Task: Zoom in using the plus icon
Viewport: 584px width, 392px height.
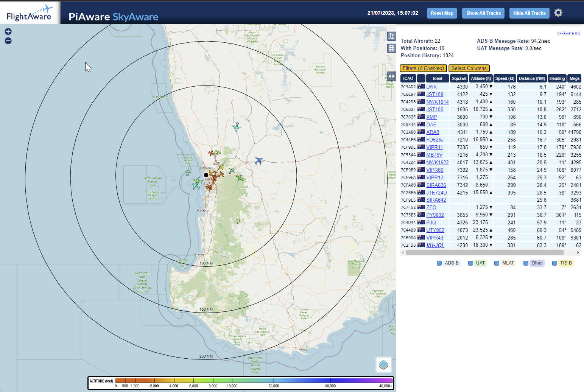Action: pos(8,31)
